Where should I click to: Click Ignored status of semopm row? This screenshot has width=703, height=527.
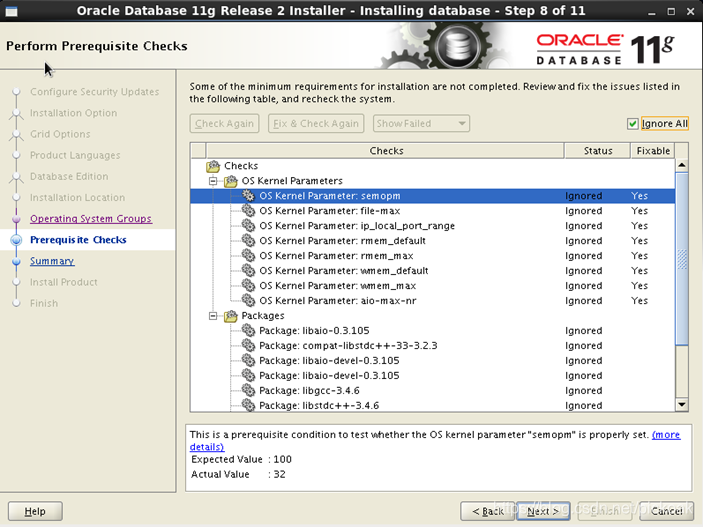pyautogui.click(x=583, y=196)
